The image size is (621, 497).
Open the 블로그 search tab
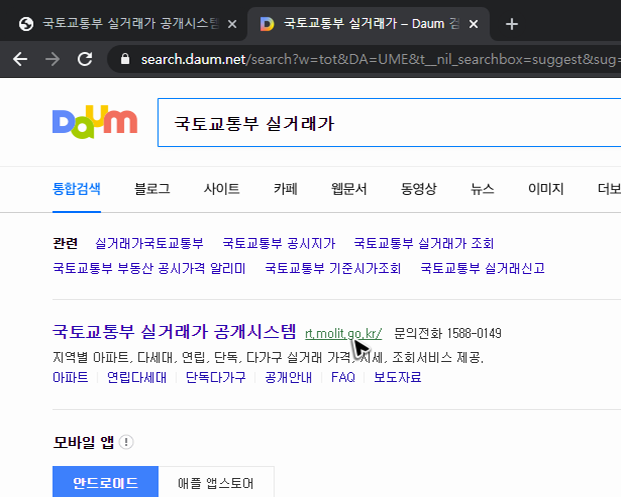[152, 189]
